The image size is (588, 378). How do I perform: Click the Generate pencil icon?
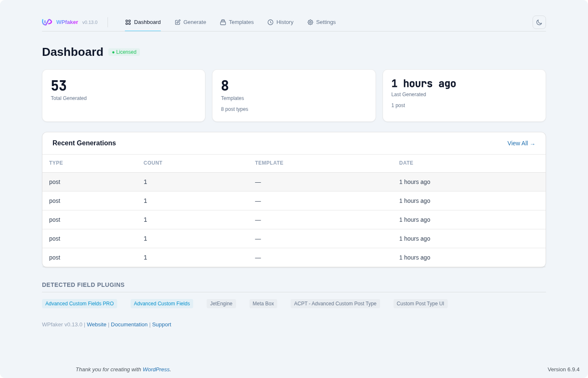[177, 22]
